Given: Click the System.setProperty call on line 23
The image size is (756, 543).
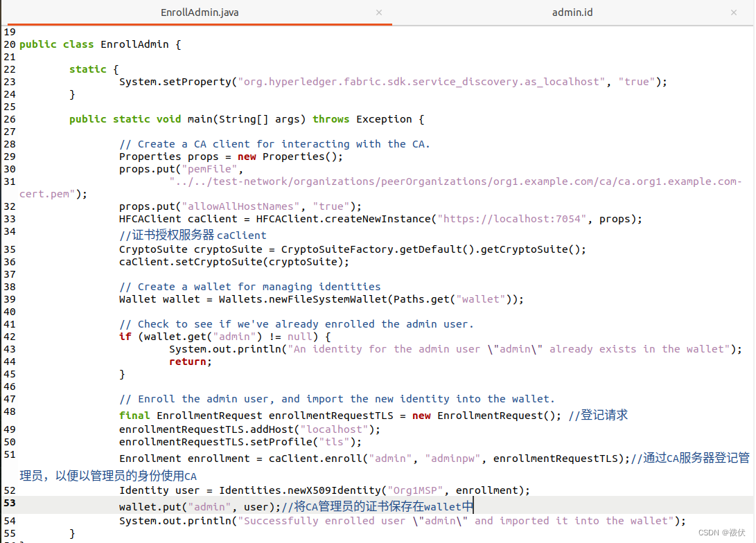Looking at the screenshot, I should click(x=393, y=82).
